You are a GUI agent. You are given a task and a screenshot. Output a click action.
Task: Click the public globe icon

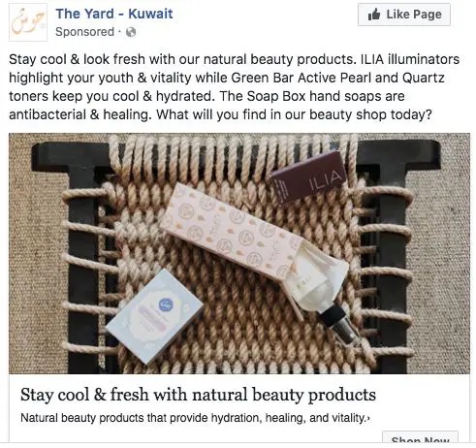click(x=131, y=32)
